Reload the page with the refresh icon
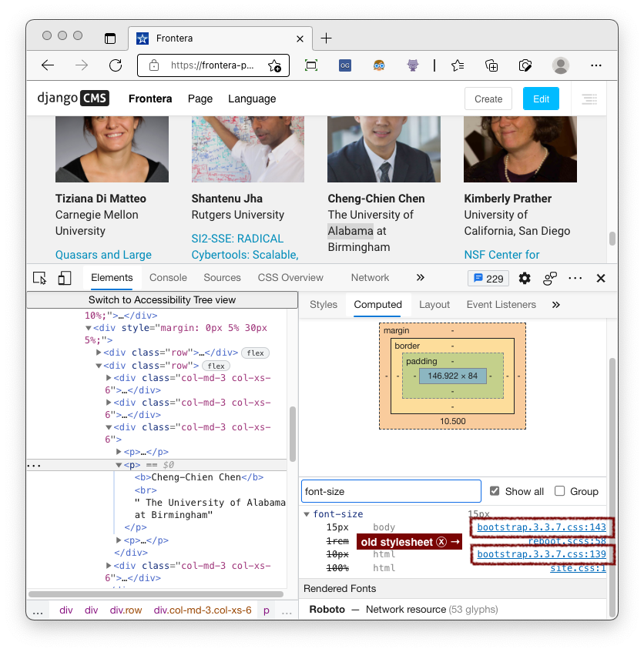The image size is (644, 652). pyautogui.click(x=116, y=65)
